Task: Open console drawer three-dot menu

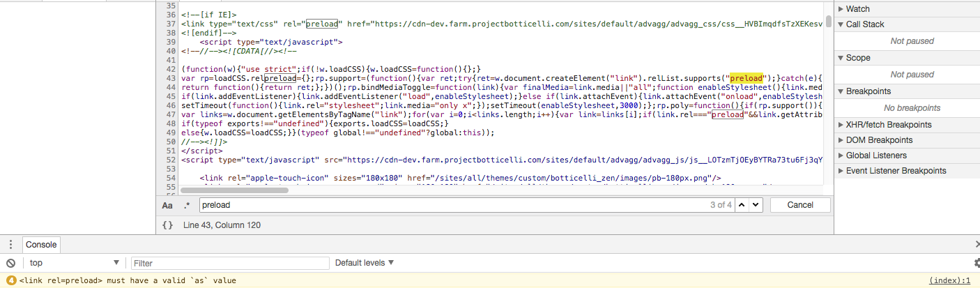Action: pos(10,245)
